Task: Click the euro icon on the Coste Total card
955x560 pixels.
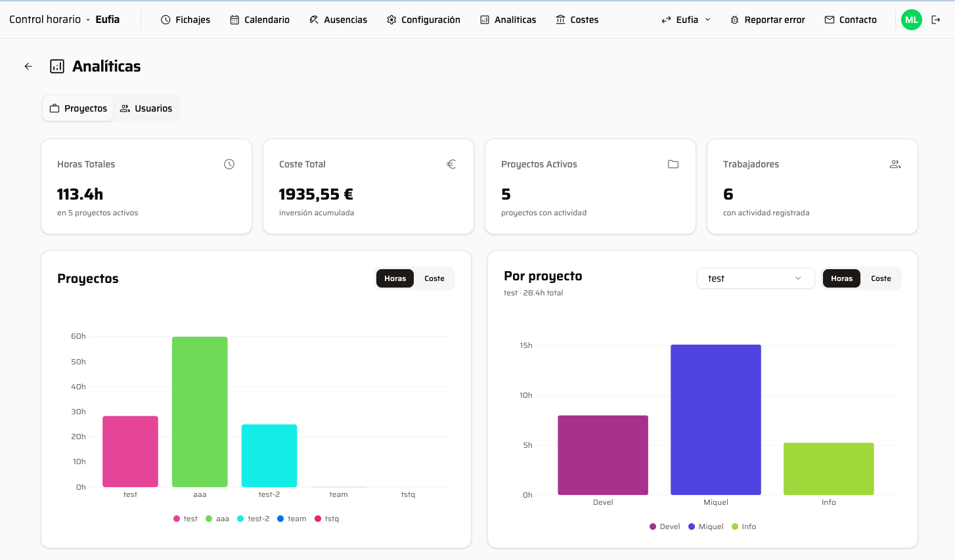Action: [x=451, y=164]
